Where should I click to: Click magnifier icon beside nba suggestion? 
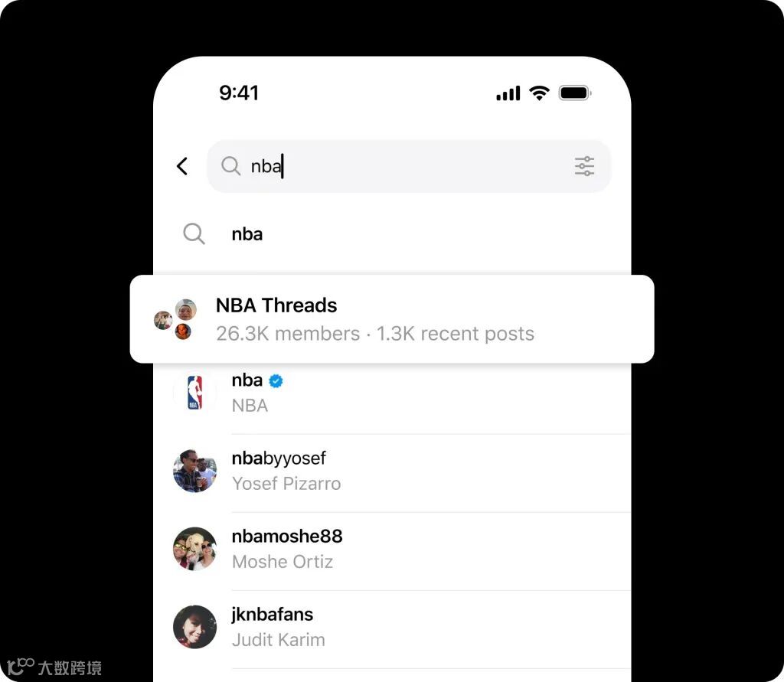194,234
